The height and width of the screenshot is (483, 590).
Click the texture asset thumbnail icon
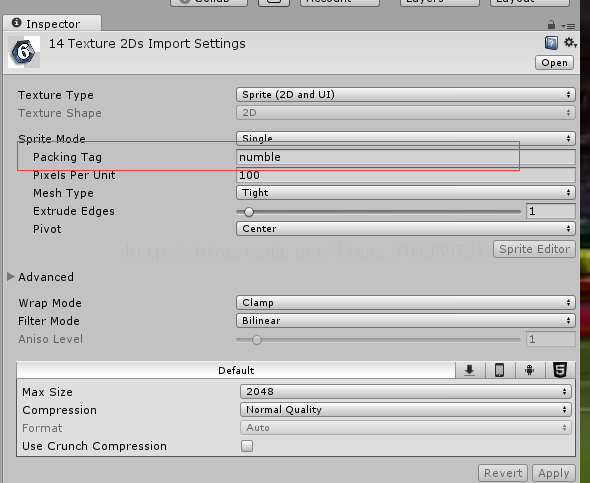point(24,52)
